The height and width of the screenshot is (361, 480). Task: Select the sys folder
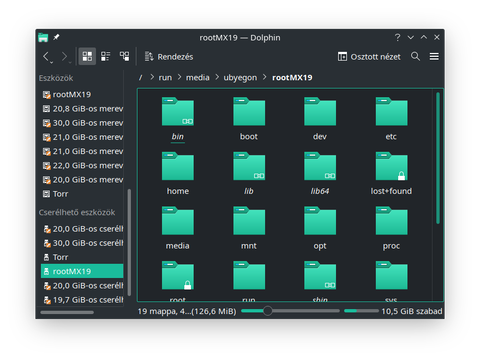[391, 276]
